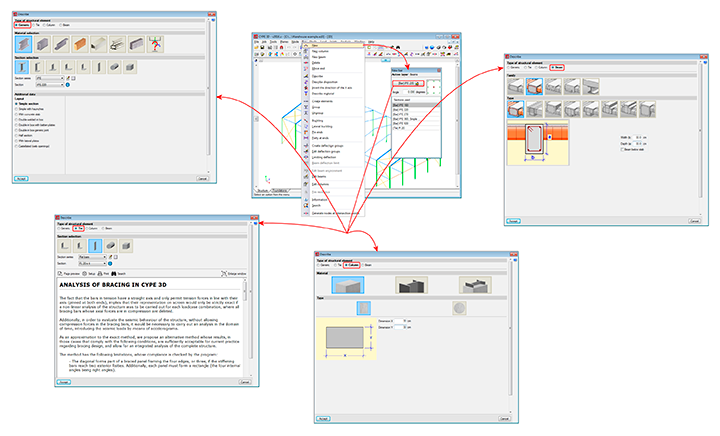Select the concrete block material in Column dialog
The image size is (720, 436).
pos(348,285)
